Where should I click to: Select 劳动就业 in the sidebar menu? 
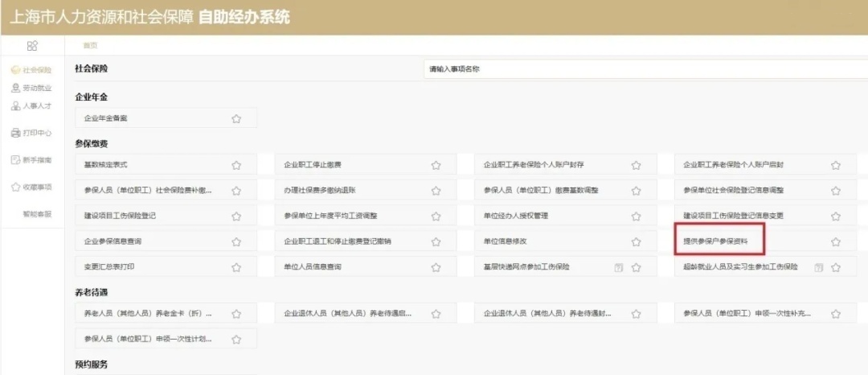(31, 88)
